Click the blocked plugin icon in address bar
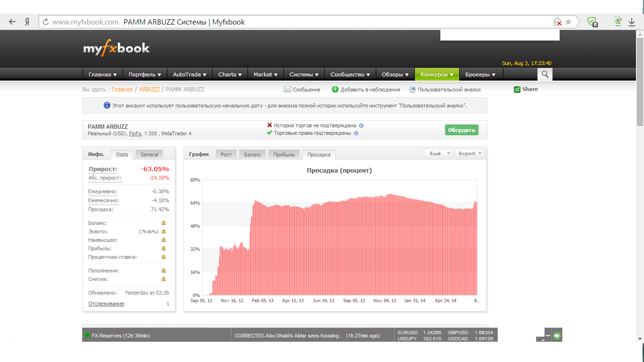 pos(557,22)
